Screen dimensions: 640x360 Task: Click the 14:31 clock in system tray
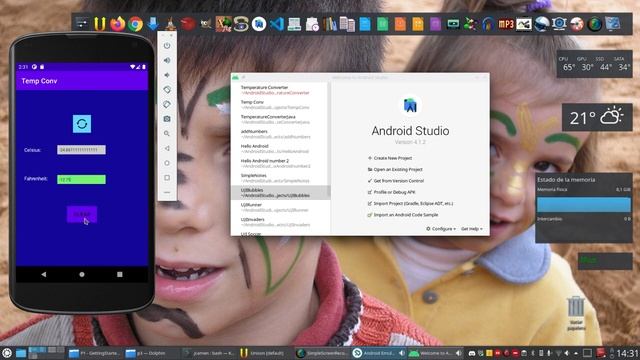coord(627,353)
